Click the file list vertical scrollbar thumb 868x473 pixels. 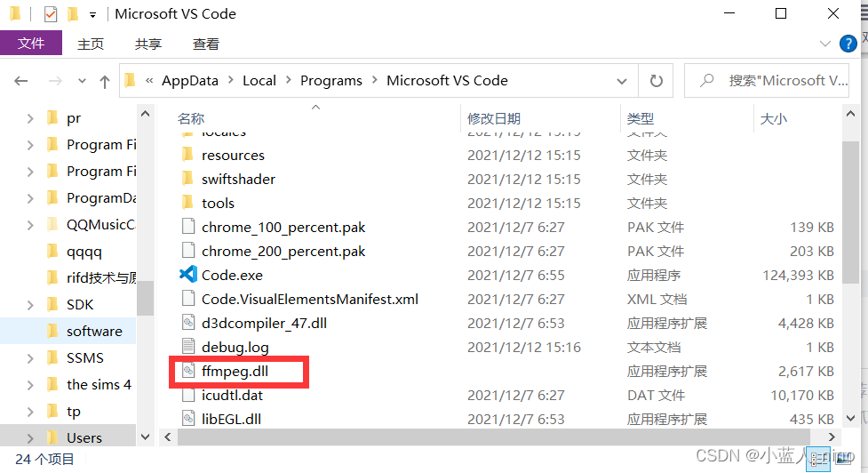click(x=850, y=212)
